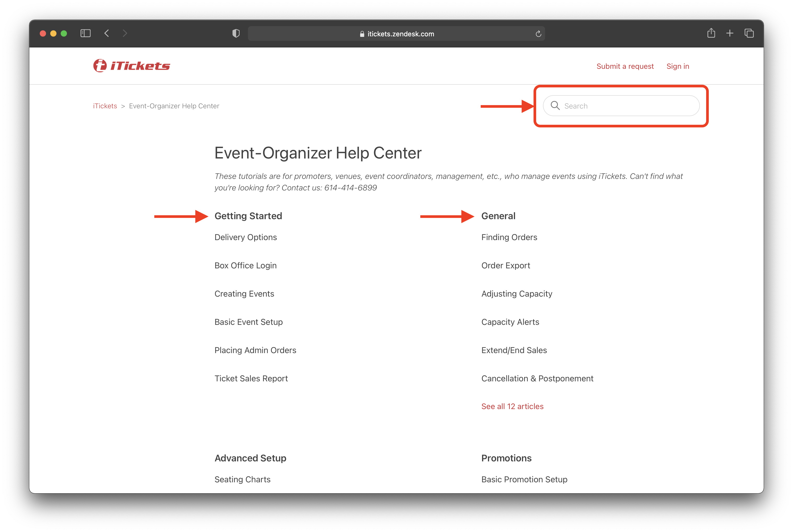Click See all 12 articles link
This screenshot has width=793, height=532.
tap(512, 406)
